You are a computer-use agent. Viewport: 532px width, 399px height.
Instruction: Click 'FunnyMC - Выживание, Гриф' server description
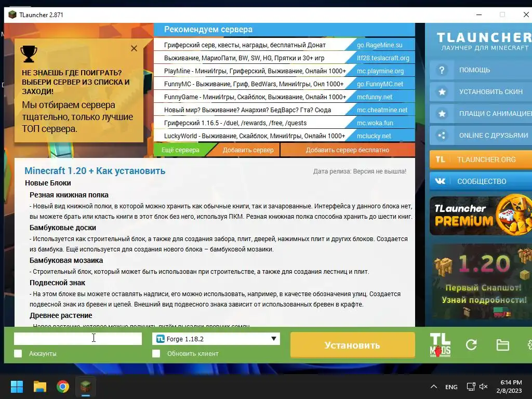coord(254,84)
